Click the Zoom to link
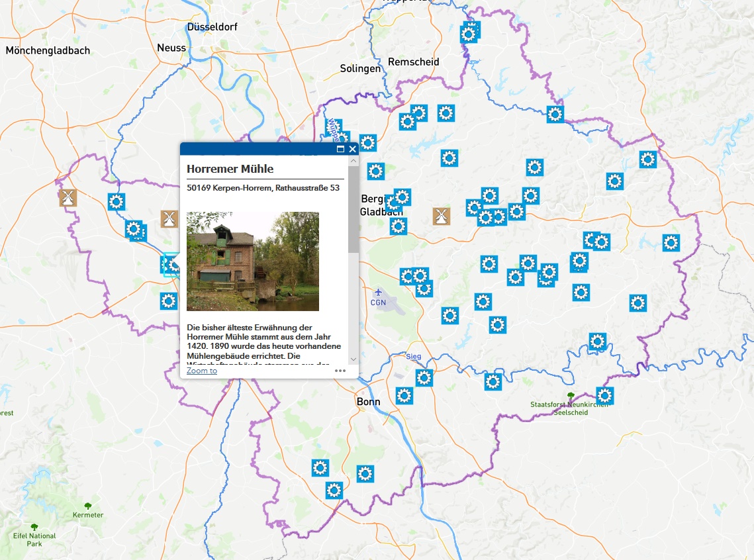 tap(201, 371)
